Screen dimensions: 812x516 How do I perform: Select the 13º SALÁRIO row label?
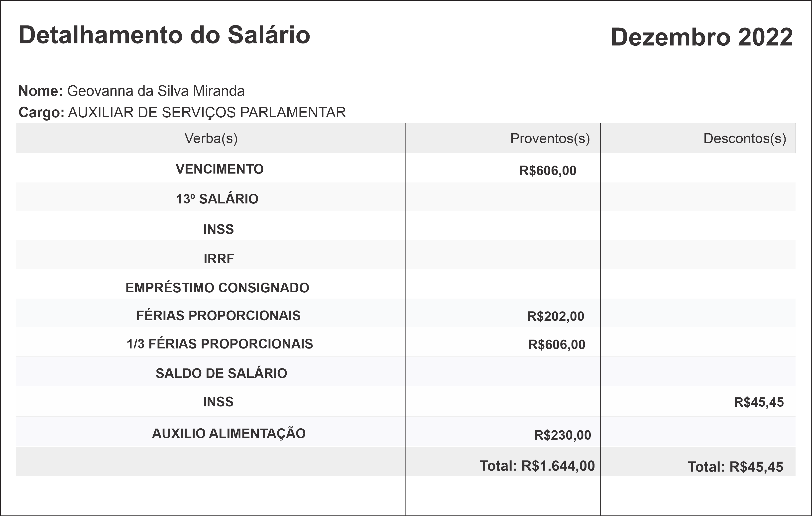(217, 199)
